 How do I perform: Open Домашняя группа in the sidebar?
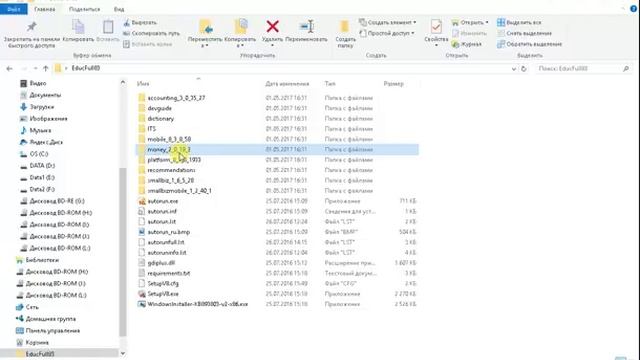coord(46,319)
